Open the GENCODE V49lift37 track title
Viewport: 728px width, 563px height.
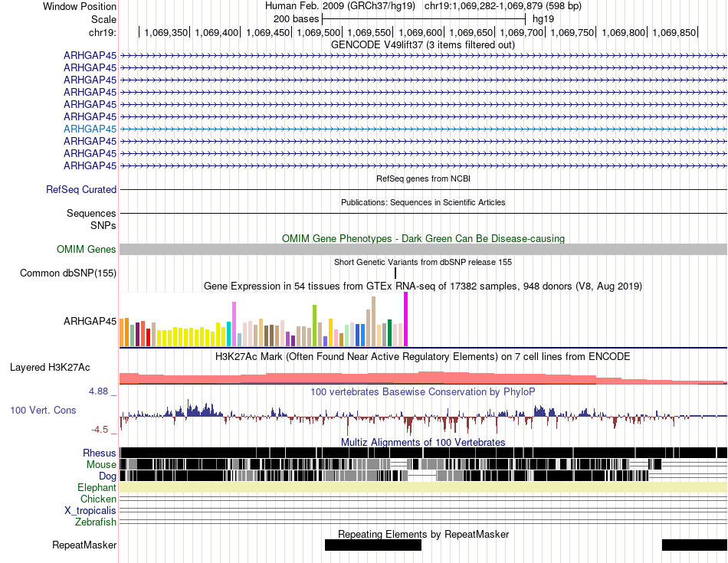click(422, 45)
